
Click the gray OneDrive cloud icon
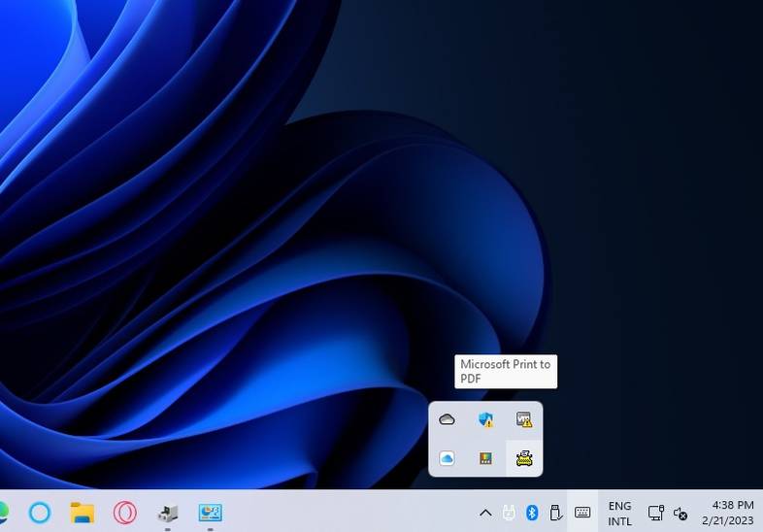[447, 419]
